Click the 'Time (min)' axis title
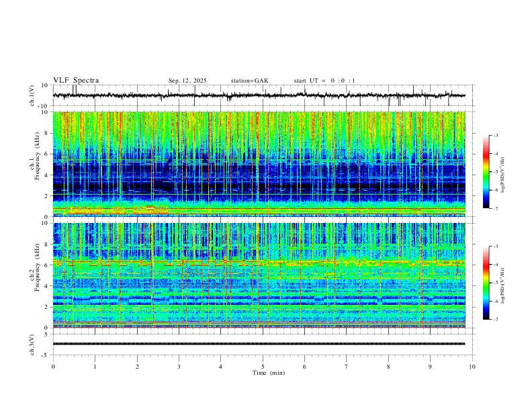Image resolution: width=532 pixels, height=411 pixels. 269,373
